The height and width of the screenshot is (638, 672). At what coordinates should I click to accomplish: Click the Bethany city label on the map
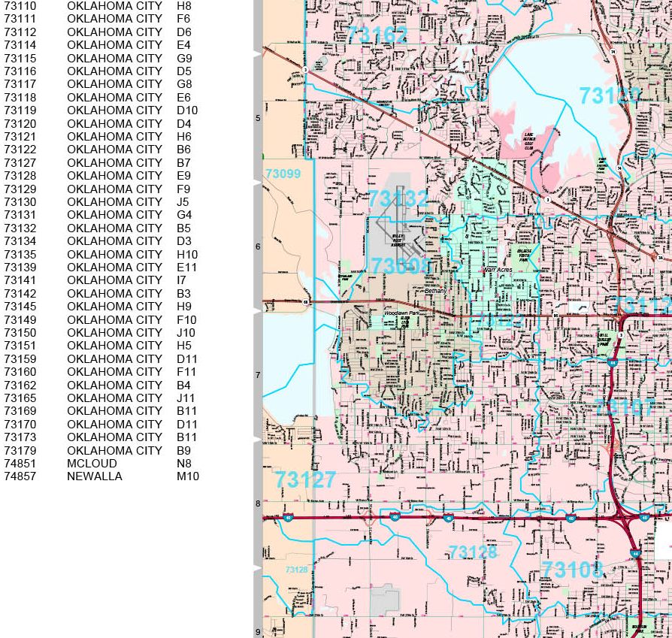435,291
